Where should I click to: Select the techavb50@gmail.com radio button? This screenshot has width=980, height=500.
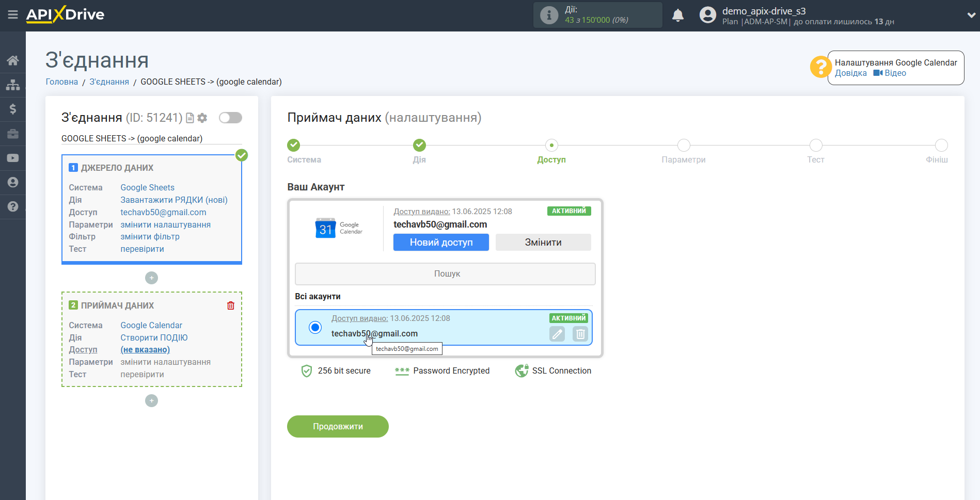315,327
